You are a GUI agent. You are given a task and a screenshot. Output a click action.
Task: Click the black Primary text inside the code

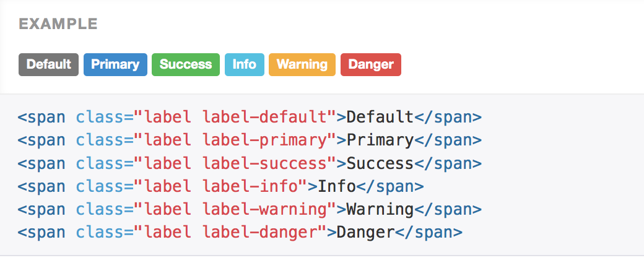click(380, 140)
